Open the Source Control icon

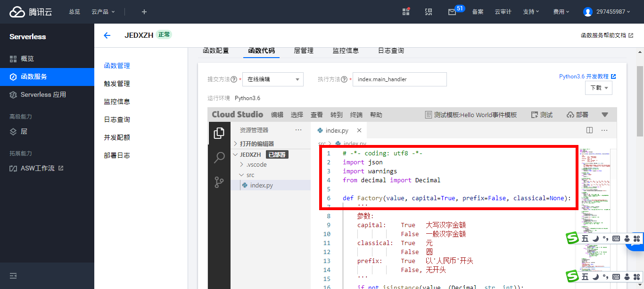tap(219, 182)
